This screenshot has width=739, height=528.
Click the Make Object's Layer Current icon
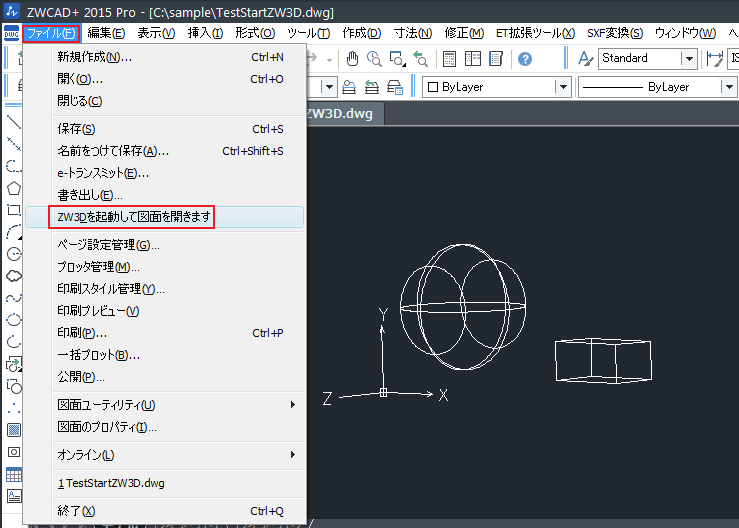tap(349, 87)
